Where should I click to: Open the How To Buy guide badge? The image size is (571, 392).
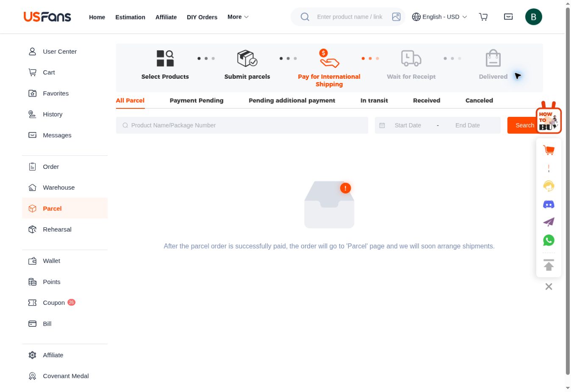pyautogui.click(x=549, y=118)
